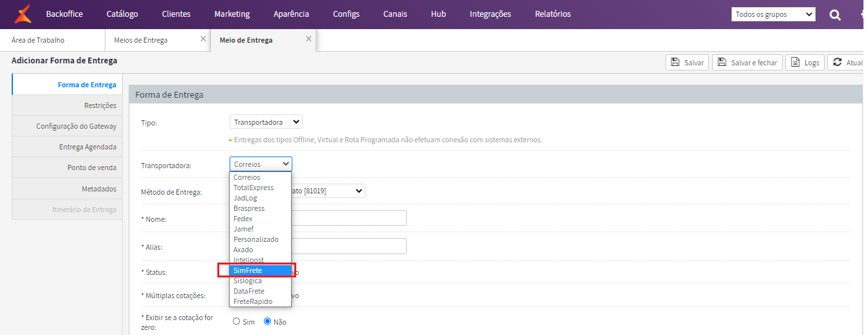Choose Personalizado option
Screen dimensions: 868x335
point(261,239)
